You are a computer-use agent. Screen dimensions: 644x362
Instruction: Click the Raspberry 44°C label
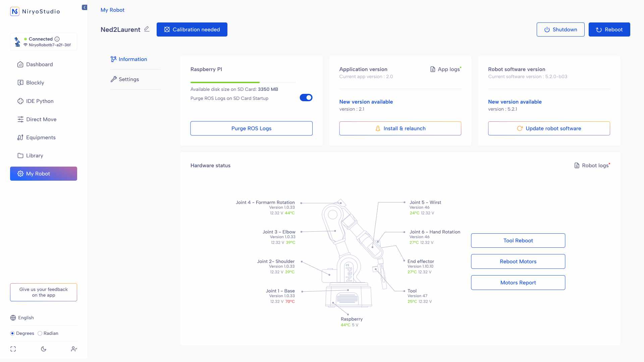point(352,322)
